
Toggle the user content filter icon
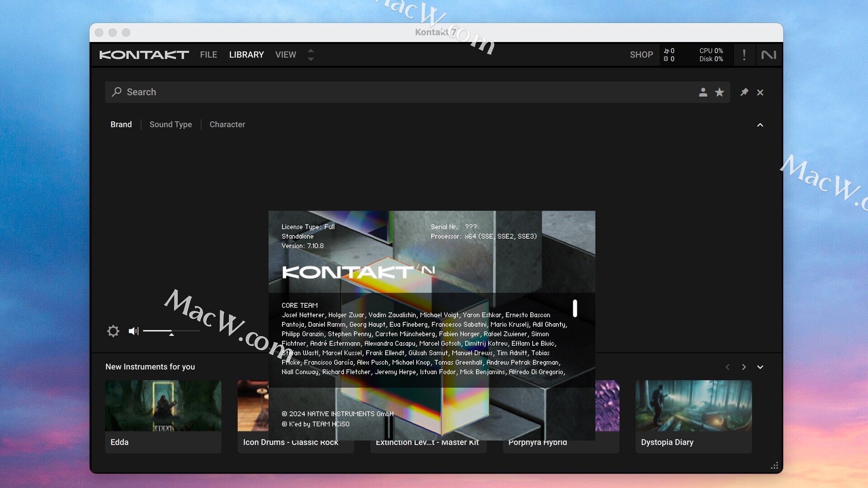pos(703,92)
